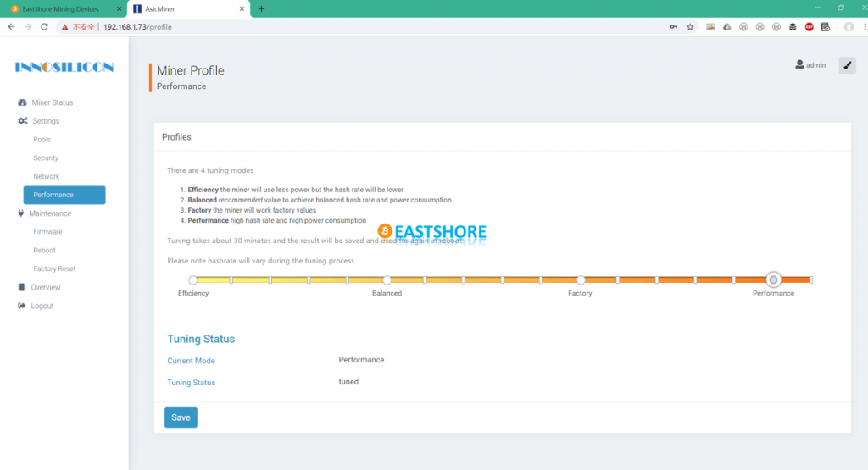Select the Balanced tuning mode
The width and height of the screenshot is (868, 470).
(387, 279)
